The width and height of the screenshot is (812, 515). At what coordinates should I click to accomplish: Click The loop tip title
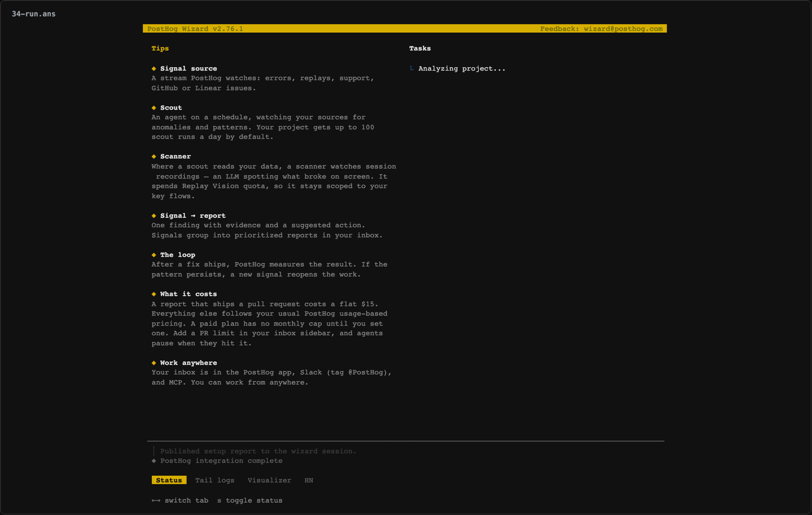[178, 255]
